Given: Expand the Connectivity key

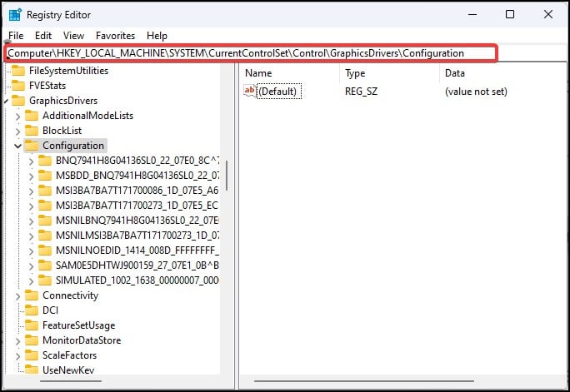Looking at the screenshot, I should tap(17, 295).
